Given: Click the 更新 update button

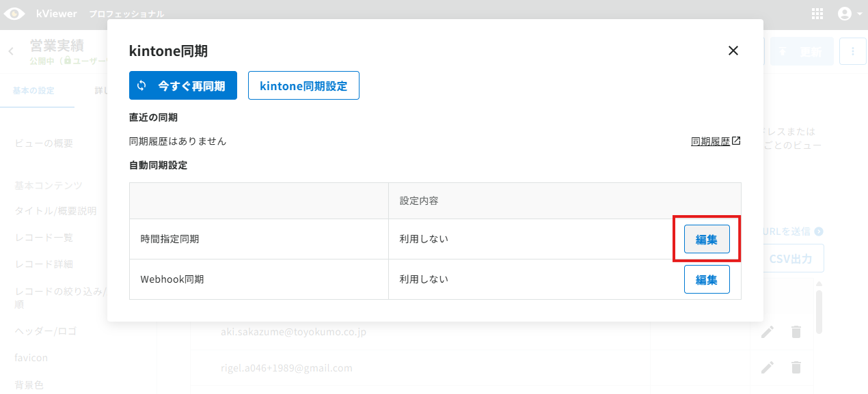Looking at the screenshot, I should click(802, 51).
